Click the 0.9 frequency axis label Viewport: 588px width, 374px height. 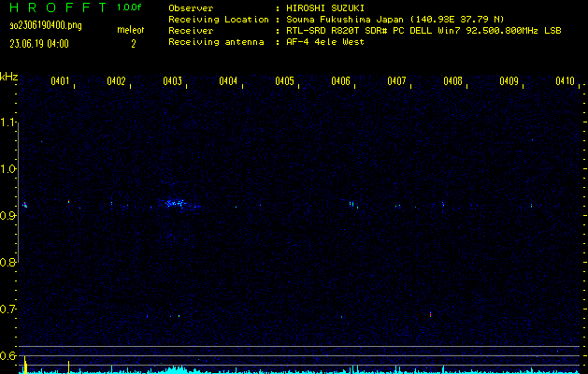(9, 216)
